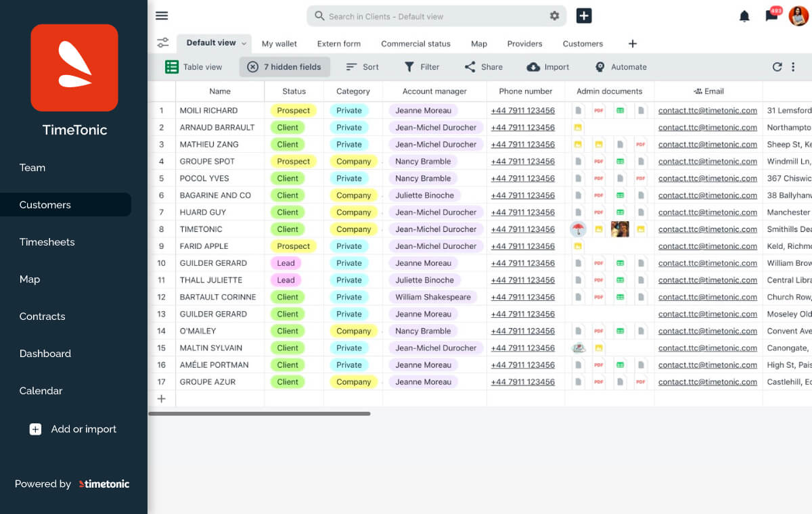Image resolution: width=812 pixels, height=514 pixels.
Task: Open the notifications bell
Action: tap(745, 15)
